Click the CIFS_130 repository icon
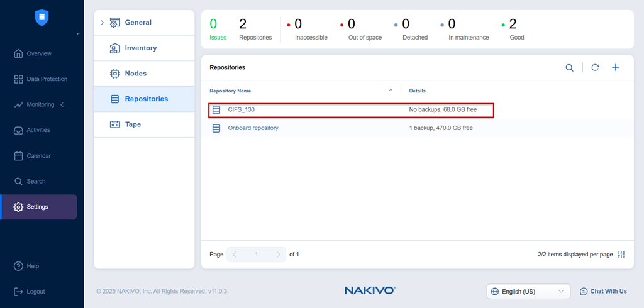This screenshot has width=644, height=308. [216, 110]
